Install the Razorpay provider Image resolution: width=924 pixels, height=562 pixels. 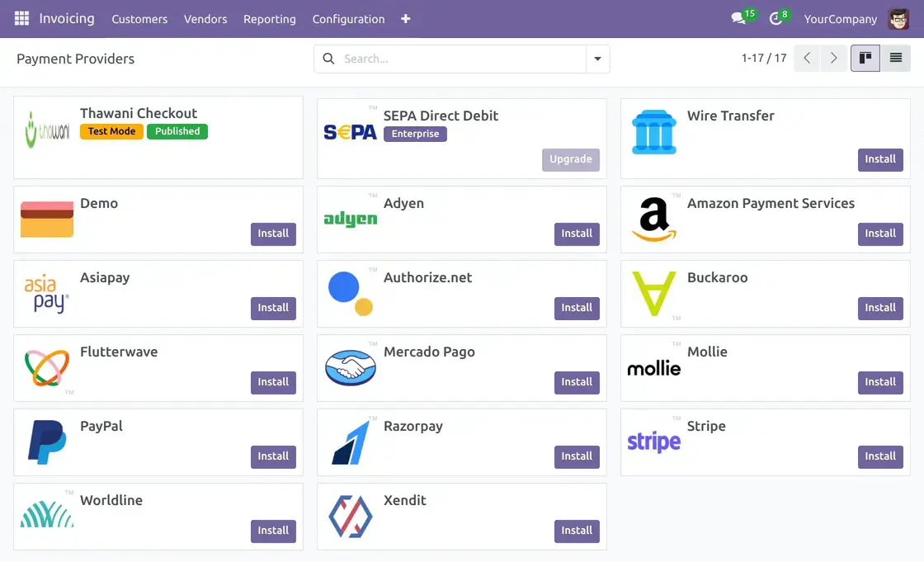pos(577,456)
